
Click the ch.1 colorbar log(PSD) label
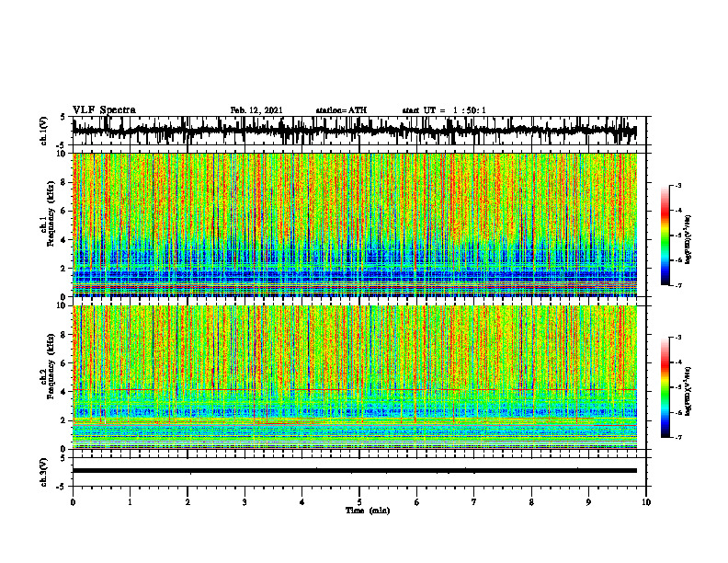688,240
